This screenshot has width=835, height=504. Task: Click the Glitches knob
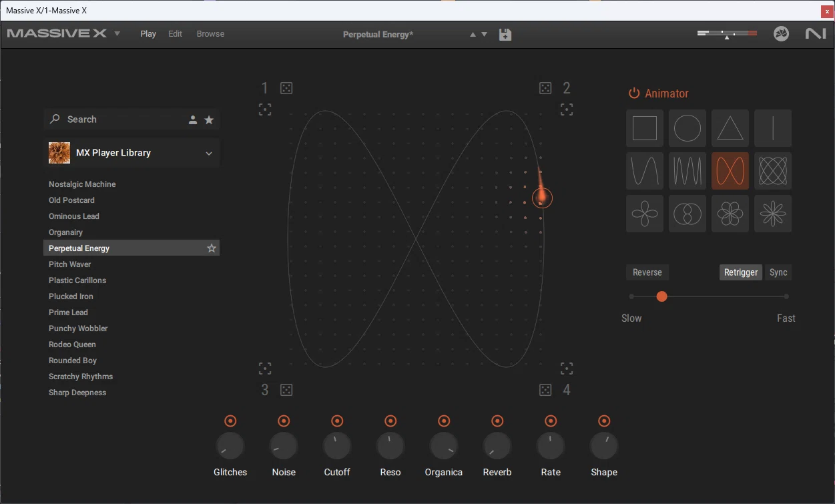tap(230, 447)
